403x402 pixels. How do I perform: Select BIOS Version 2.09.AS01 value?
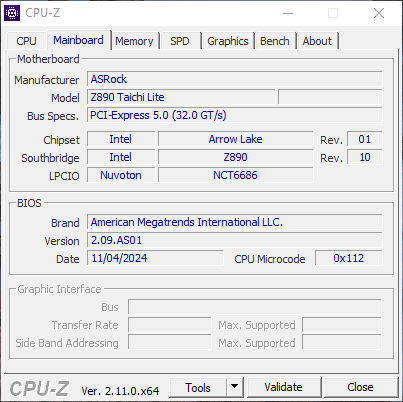click(x=235, y=240)
